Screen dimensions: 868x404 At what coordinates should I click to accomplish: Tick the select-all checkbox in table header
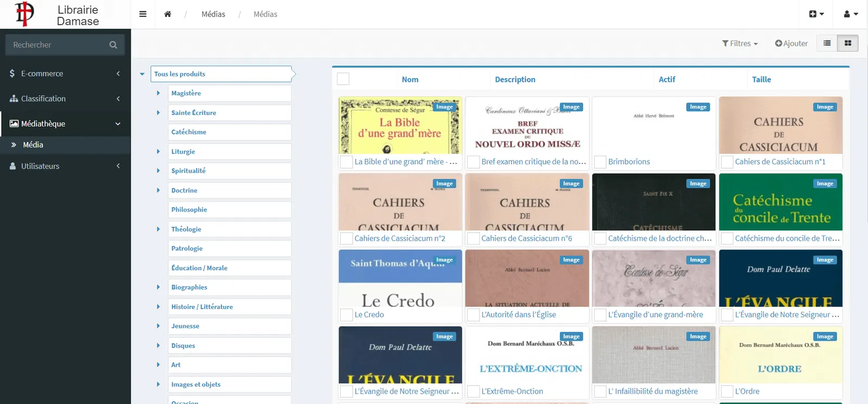(343, 79)
